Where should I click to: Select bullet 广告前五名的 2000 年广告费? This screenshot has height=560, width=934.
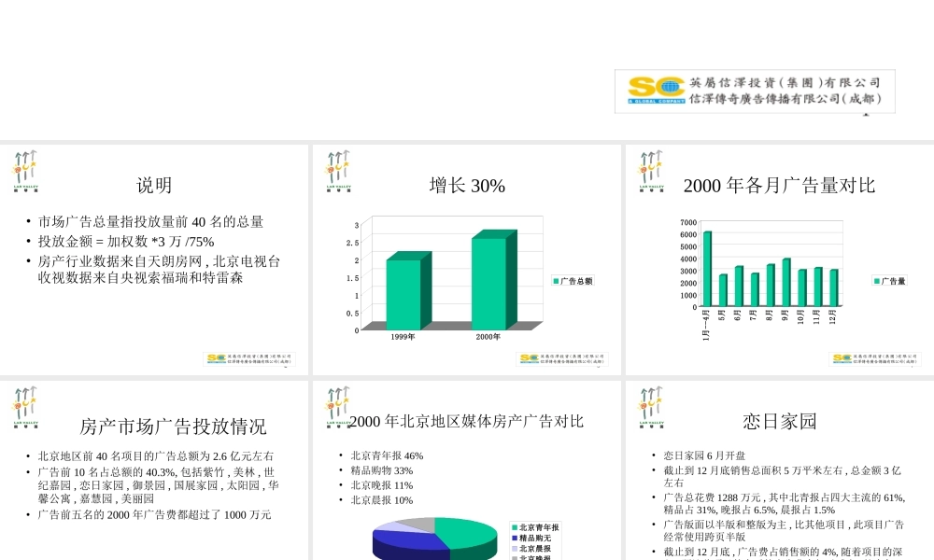click(x=154, y=515)
